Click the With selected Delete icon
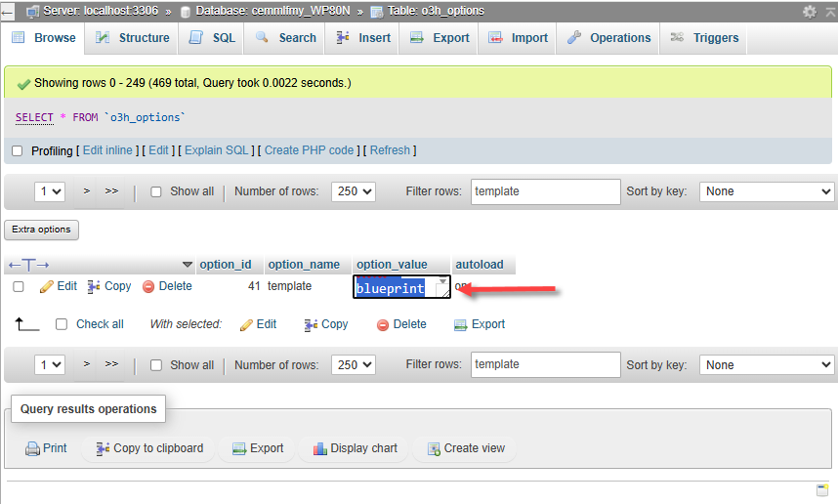This screenshot has width=838, height=504. click(x=383, y=325)
